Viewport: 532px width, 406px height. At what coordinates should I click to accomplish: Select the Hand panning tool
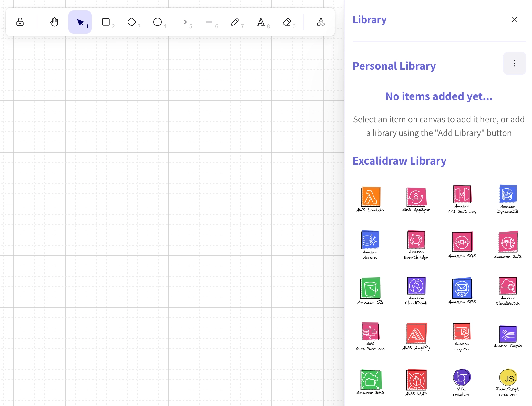[54, 22]
